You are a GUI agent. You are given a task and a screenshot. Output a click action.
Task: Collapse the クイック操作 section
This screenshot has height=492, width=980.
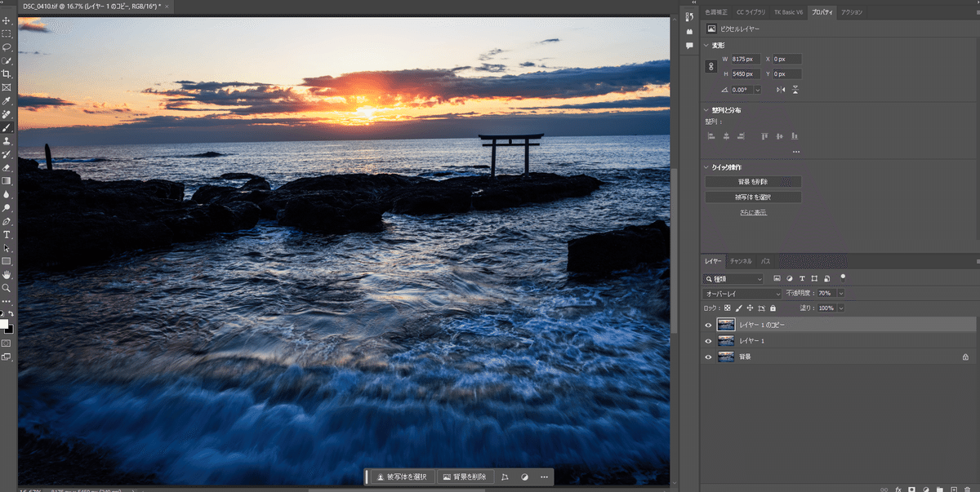coord(706,166)
